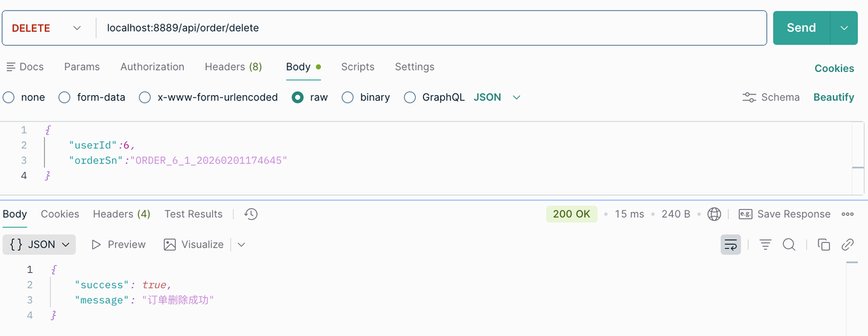The image size is (868, 336).
Task: Open the Docs panel icon
Action: [x=11, y=67]
